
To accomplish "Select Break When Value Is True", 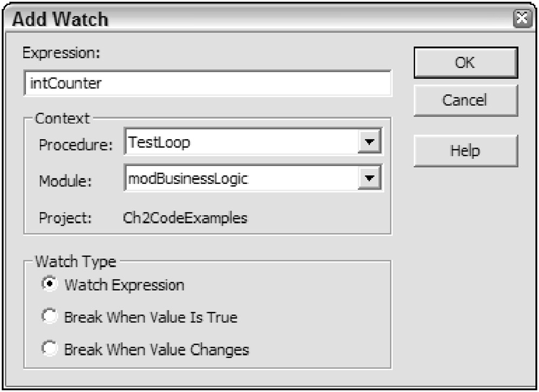I will tap(50, 317).
